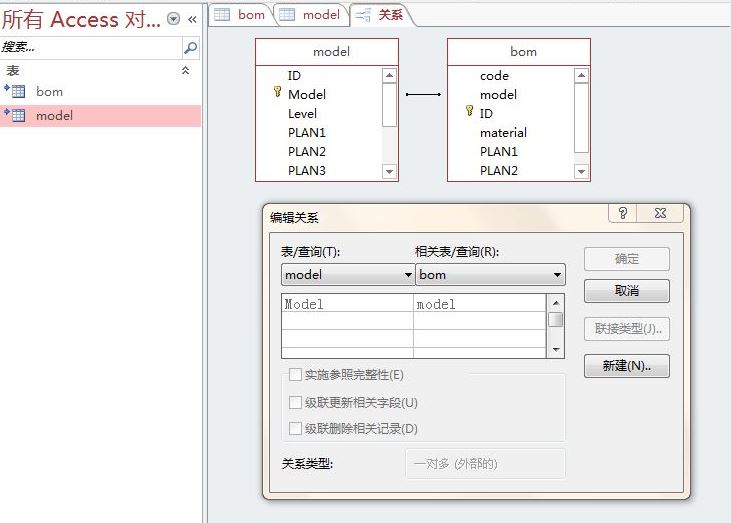Click field grid scrollbar thumb
The image size is (731, 523).
(x=556, y=320)
